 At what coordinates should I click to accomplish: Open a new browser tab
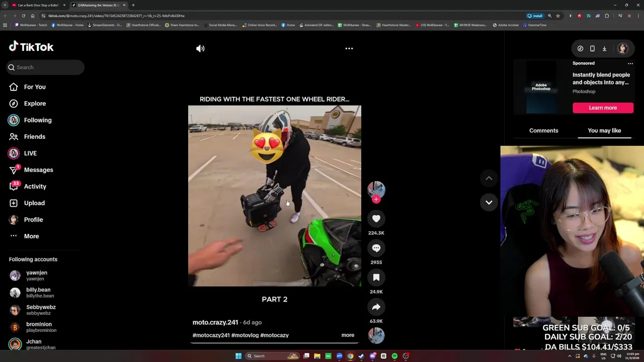(x=133, y=5)
